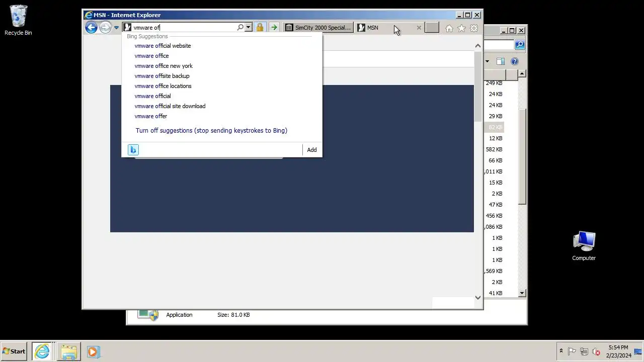Open Action Center flag tray icon
The width and height of the screenshot is (644, 362).
(572, 351)
